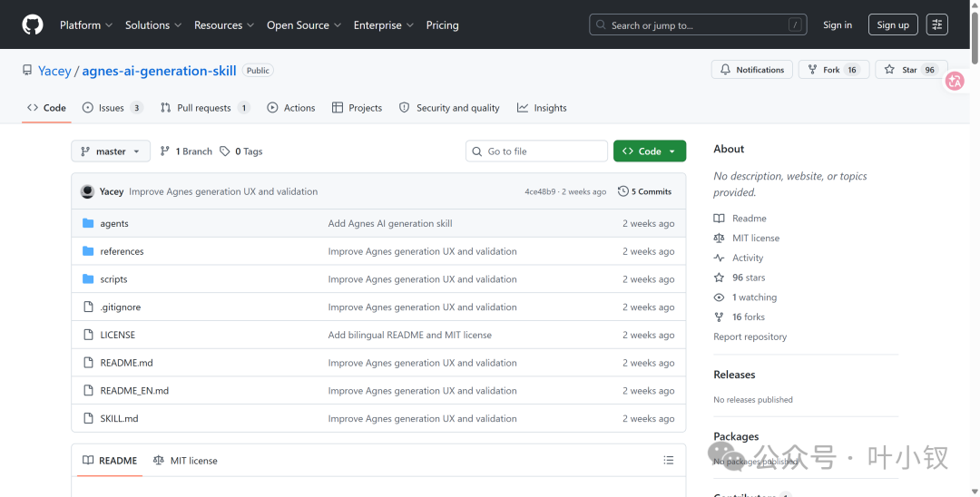Viewport: 980px width, 497px height.
Task: Open the 16 forks link
Action: click(740, 317)
